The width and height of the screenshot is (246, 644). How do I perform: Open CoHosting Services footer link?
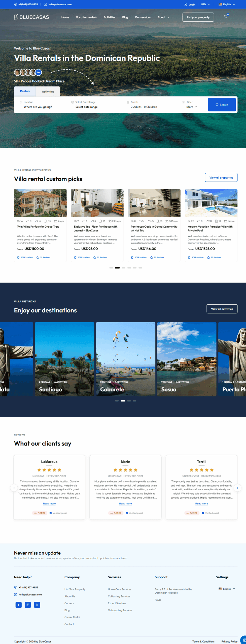click(119, 596)
